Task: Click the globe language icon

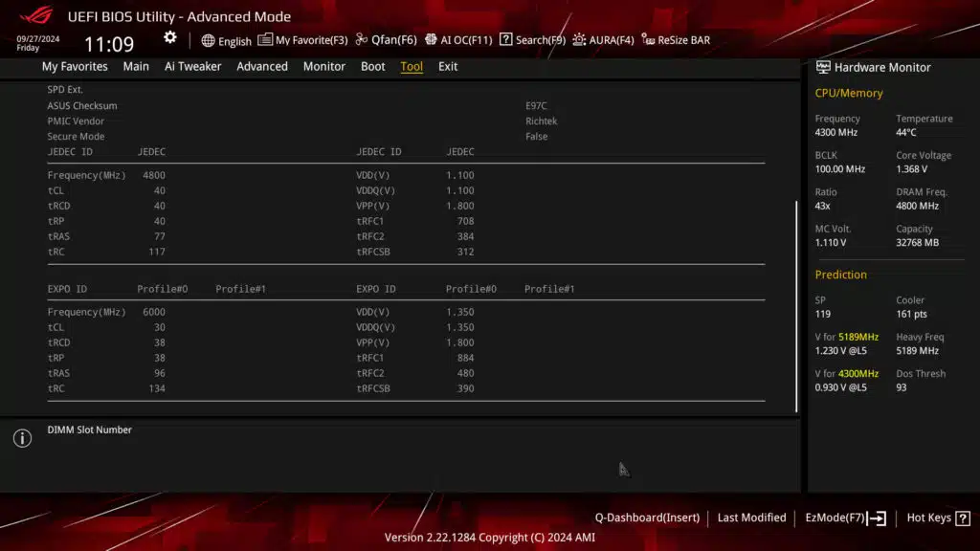Action: 208,40
